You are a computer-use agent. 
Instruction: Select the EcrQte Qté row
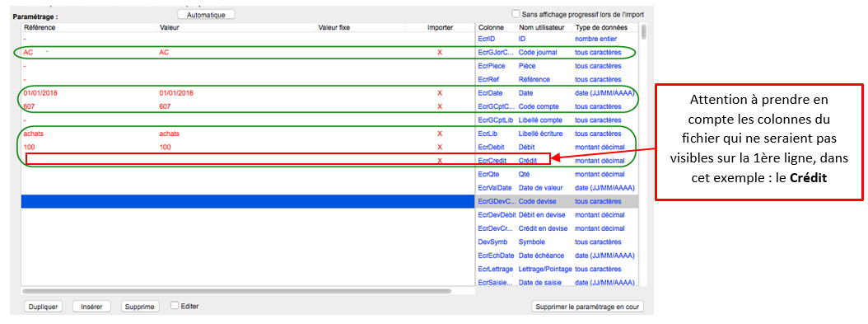coord(557,174)
